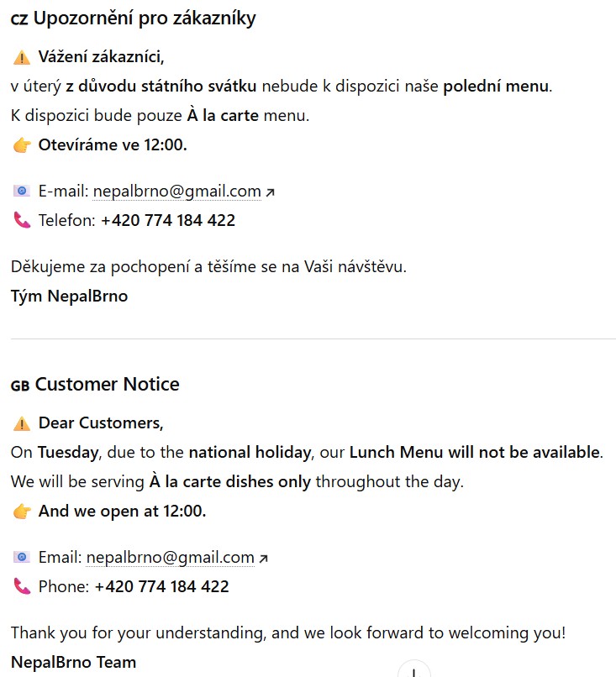
Task: Click the Telefon number +420 774 184 422
Action: pyautogui.click(x=168, y=221)
